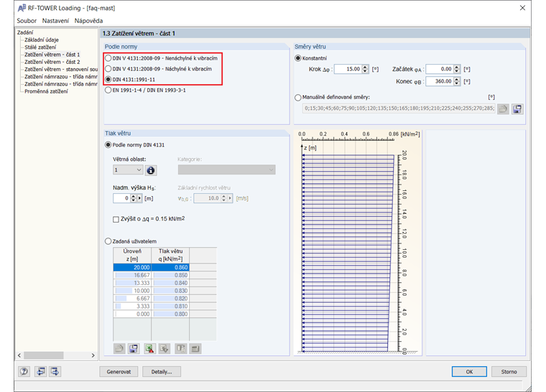Click the Konec φB value field 360.00
The height and width of the screenshot is (392, 546).
tap(440, 81)
